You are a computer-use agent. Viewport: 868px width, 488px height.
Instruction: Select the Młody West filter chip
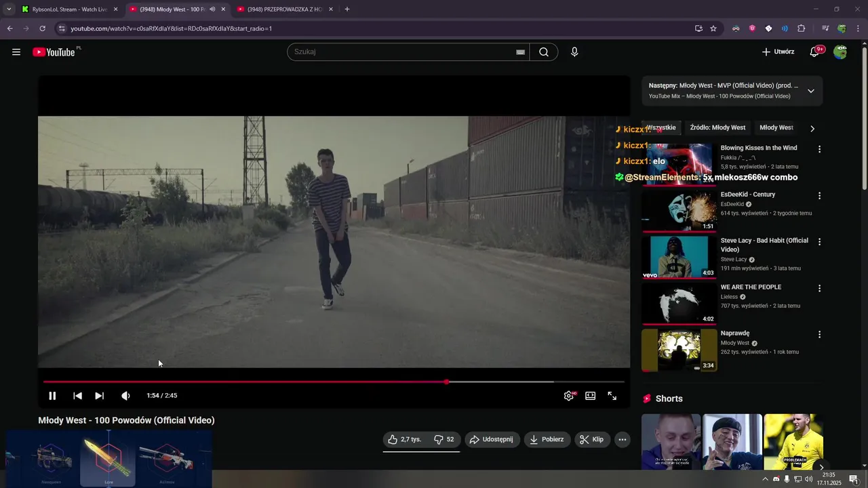[x=776, y=127]
